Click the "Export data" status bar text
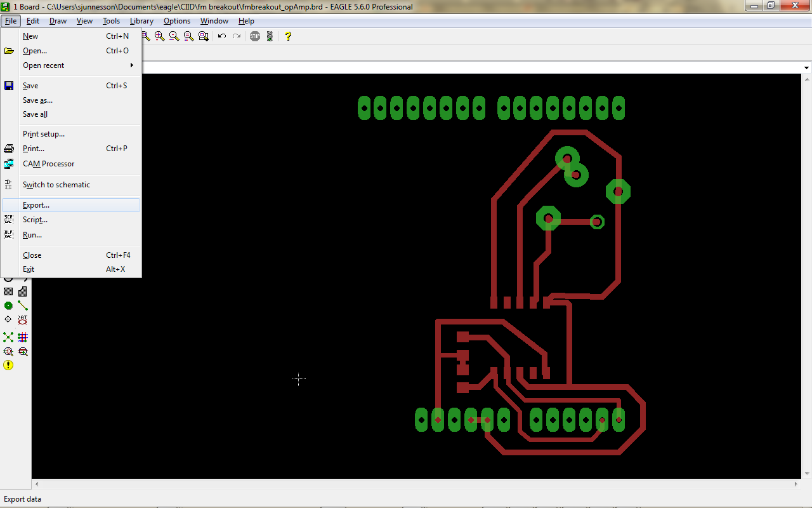Screen dimensions: 812x508 tap(22, 499)
